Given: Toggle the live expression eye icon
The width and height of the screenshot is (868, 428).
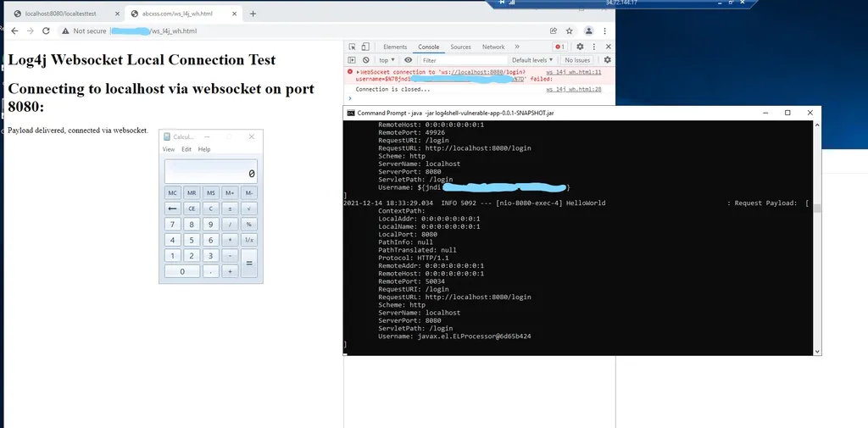Looking at the screenshot, I should (x=408, y=60).
